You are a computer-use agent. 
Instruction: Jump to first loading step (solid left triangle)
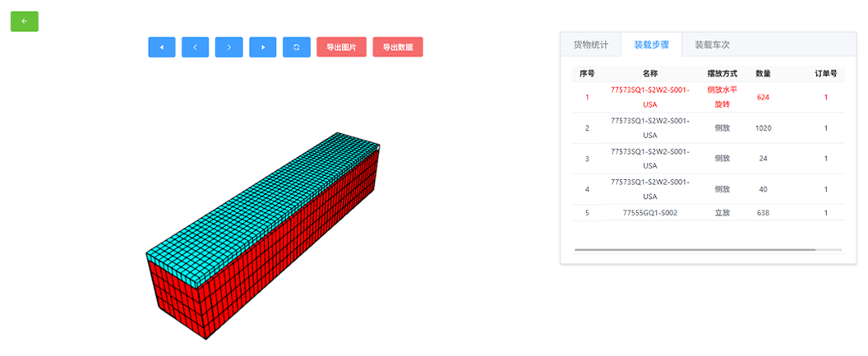coord(162,48)
